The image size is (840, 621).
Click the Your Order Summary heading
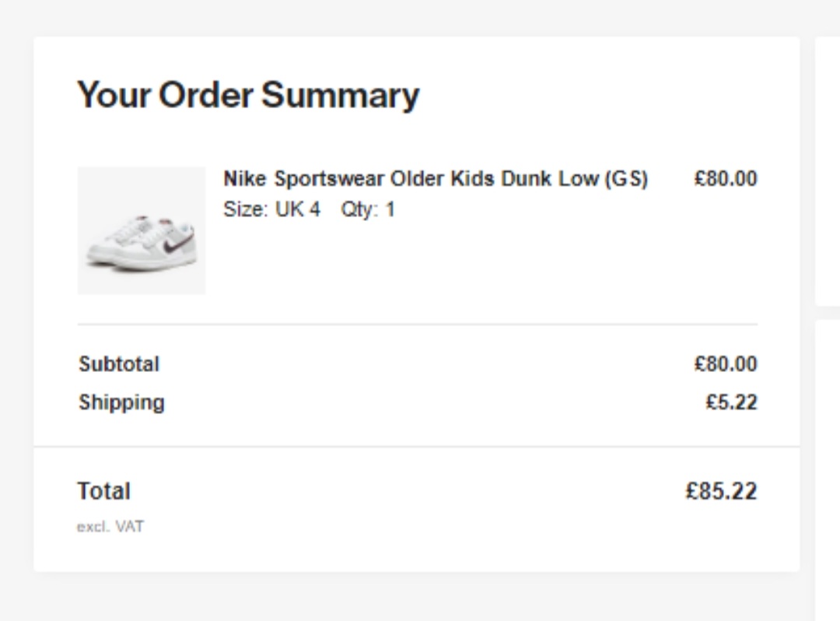coord(248,95)
